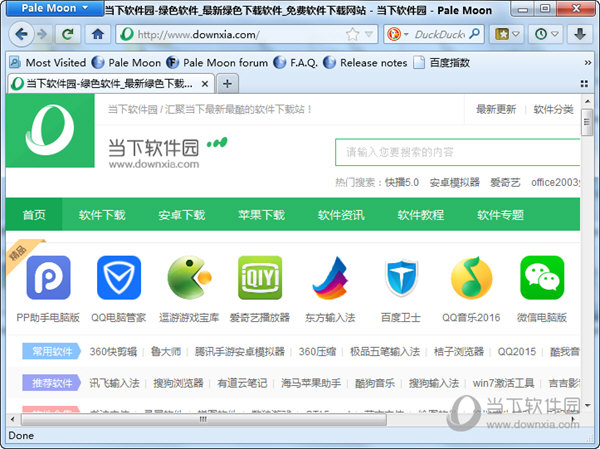This screenshot has width=600, height=449.
Task: Open the Downloads arrow button in toolbar
Action: coord(580,33)
